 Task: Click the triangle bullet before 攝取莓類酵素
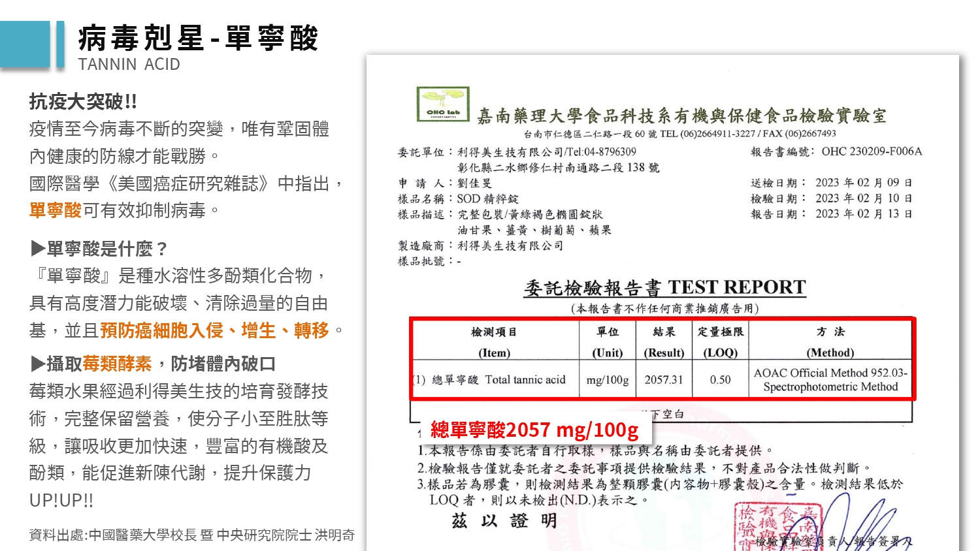[38, 364]
